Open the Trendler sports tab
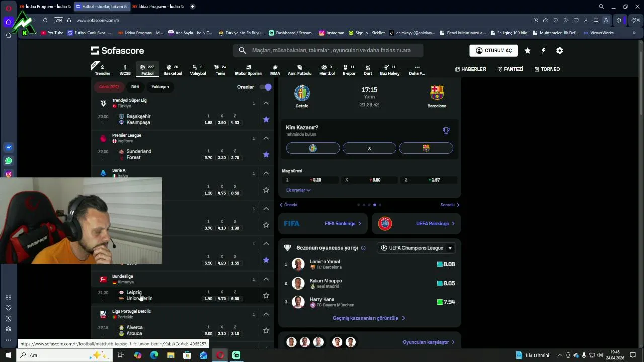The height and width of the screenshot is (362, 644). [102, 70]
